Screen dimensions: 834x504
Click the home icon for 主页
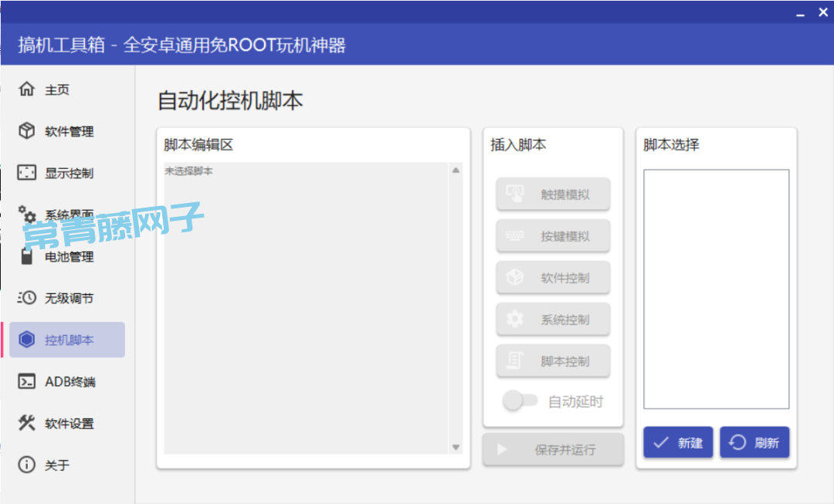(x=27, y=90)
